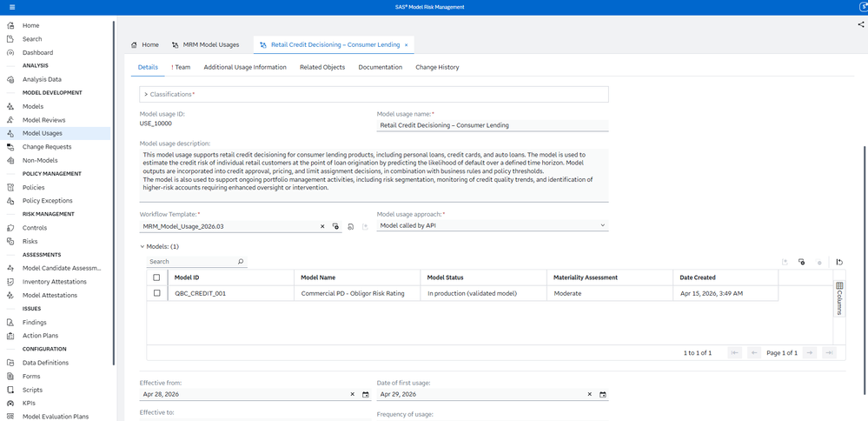Open Search from the sidebar
The image size is (868, 421).
click(x=32, y=39)
